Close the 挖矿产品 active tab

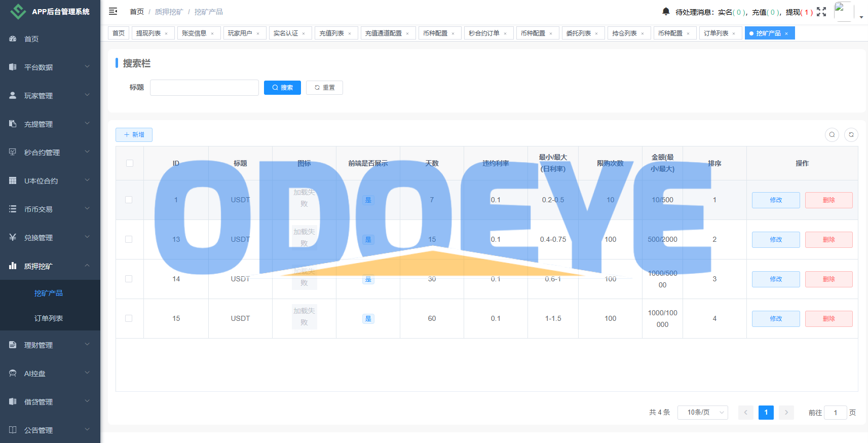pos(786,33)
